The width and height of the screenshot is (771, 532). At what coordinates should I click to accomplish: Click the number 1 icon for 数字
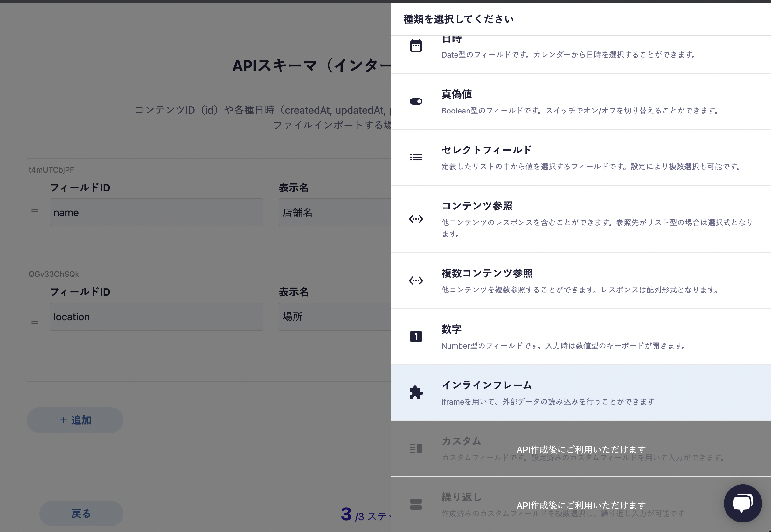tap(416, 336)
